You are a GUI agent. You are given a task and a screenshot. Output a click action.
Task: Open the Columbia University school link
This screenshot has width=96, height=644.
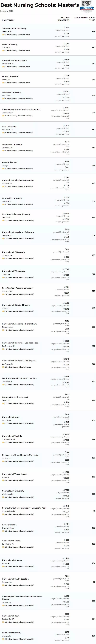click(x=12, y=92)
